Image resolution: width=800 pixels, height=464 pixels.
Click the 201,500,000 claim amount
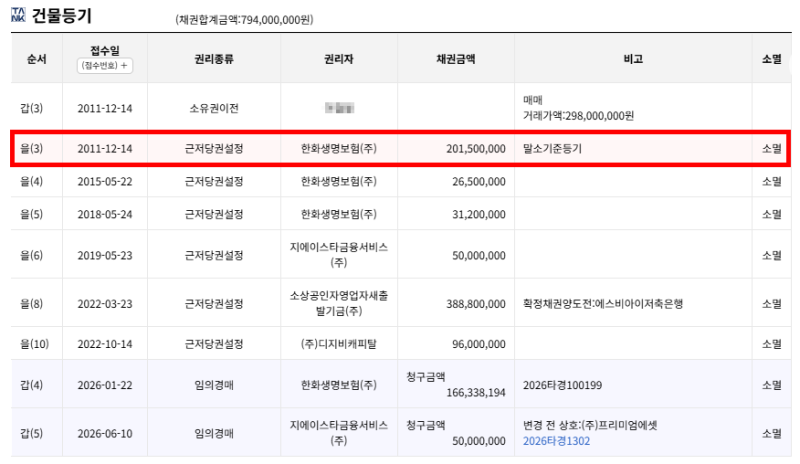tap(476, 149)
